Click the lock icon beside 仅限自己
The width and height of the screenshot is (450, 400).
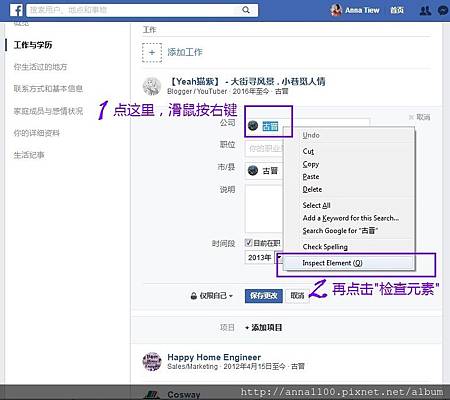click(194, 296)
